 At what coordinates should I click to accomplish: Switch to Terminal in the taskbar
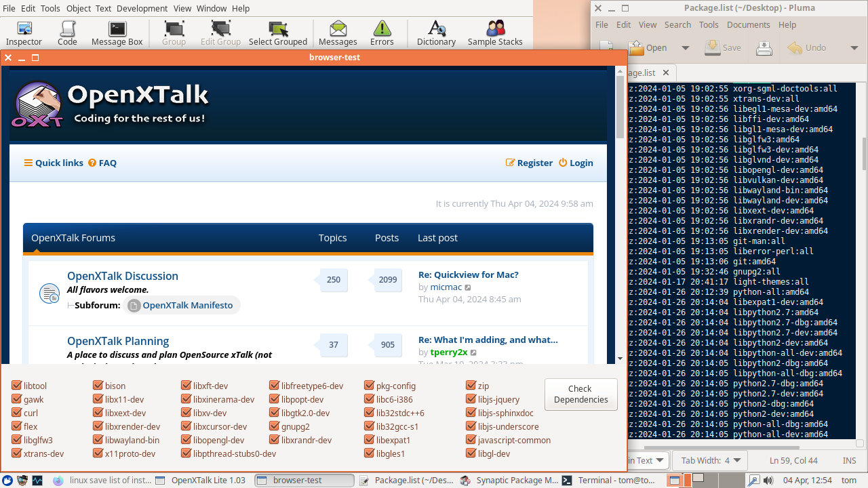[x=608, y=480]
